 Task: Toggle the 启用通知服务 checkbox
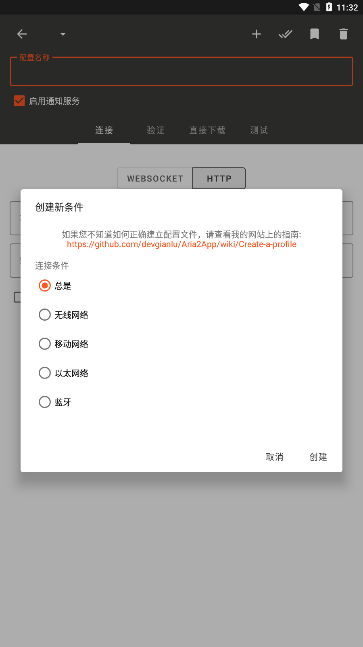pyautogui.click(x=19, y=101)
